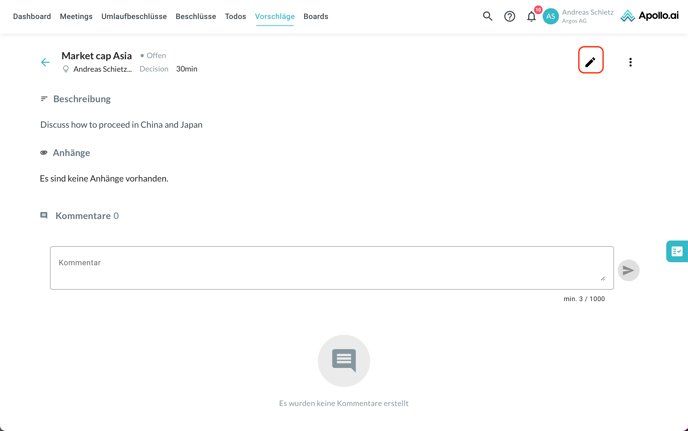Click the pencil edit icon

(x=590, y=61)
